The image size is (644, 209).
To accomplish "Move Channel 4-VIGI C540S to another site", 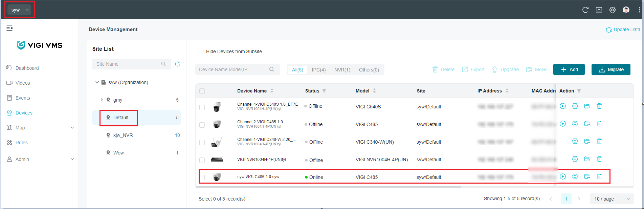I will coord(587,106).
